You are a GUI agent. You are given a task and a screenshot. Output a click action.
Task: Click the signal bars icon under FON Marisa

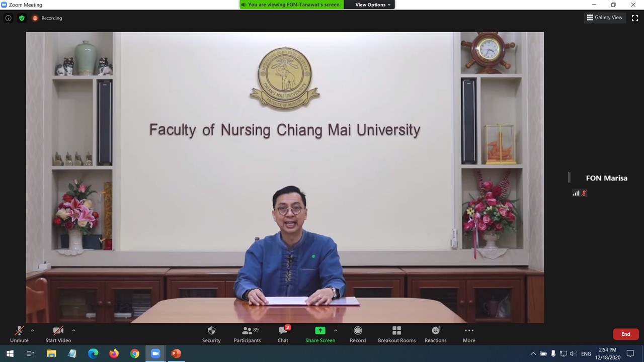[576, 193]
